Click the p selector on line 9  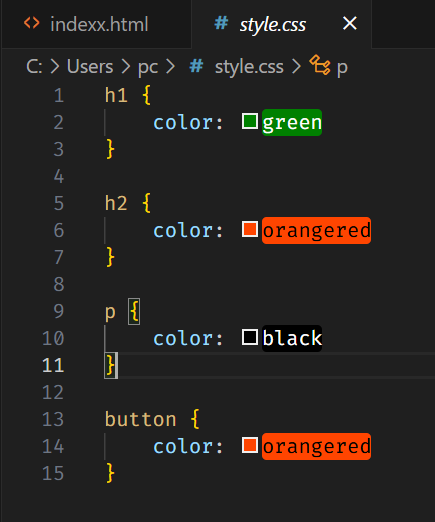tap(110, 313)
